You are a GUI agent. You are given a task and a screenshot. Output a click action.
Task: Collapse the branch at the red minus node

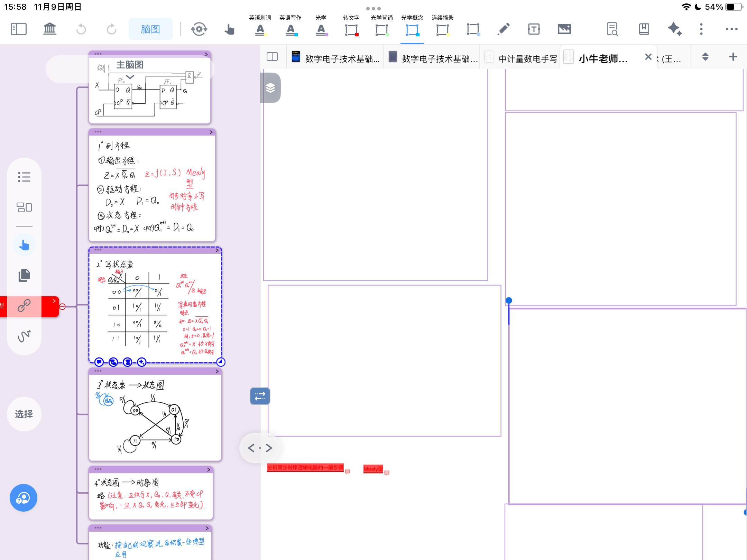62,307
